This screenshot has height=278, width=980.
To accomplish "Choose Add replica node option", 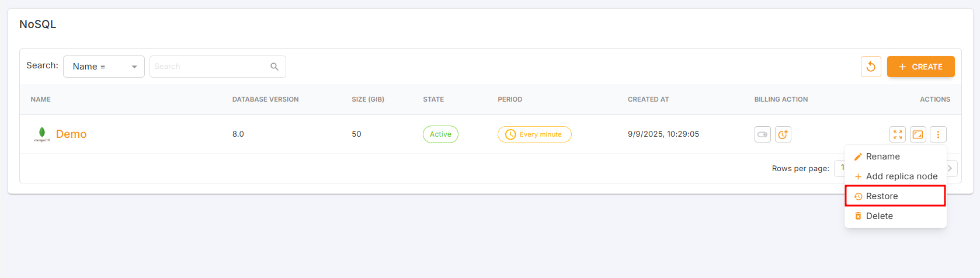I will click(901, 176).
